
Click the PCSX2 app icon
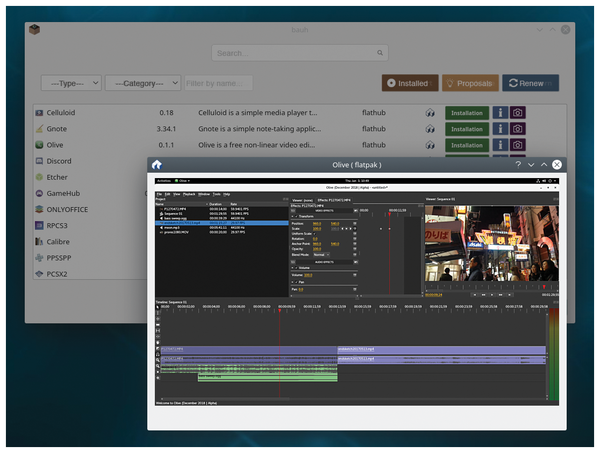click(39, 274)
